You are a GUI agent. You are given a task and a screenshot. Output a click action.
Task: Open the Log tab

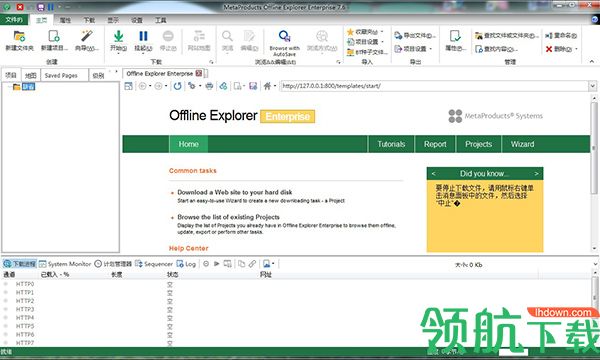coord(186,264)
